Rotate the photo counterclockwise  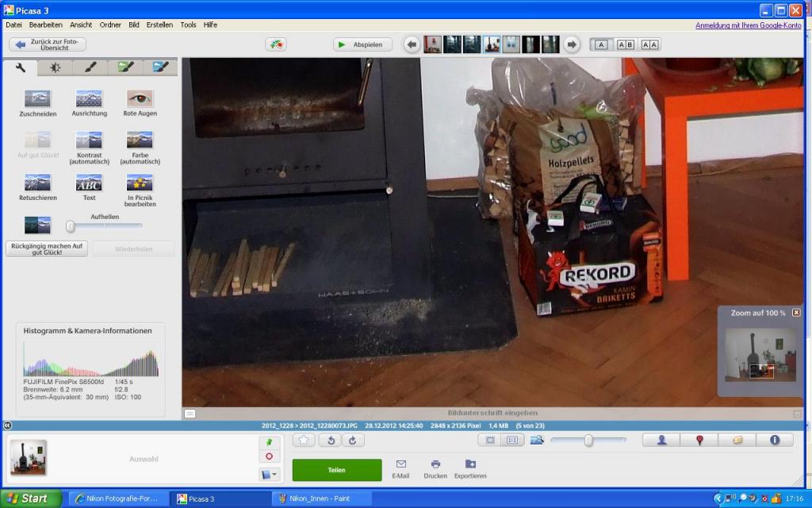pyautogui.click(x=331, y=440)
